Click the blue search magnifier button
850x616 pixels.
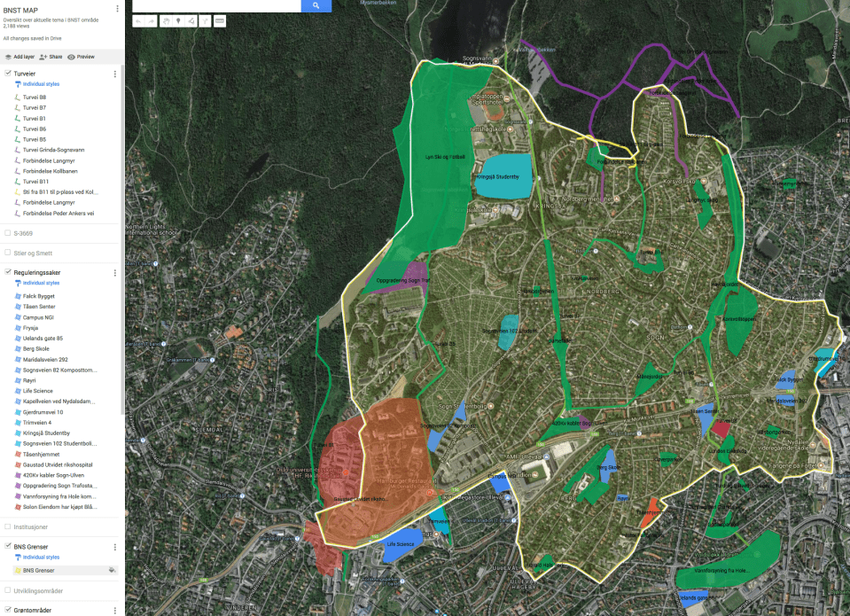point(316,5)
